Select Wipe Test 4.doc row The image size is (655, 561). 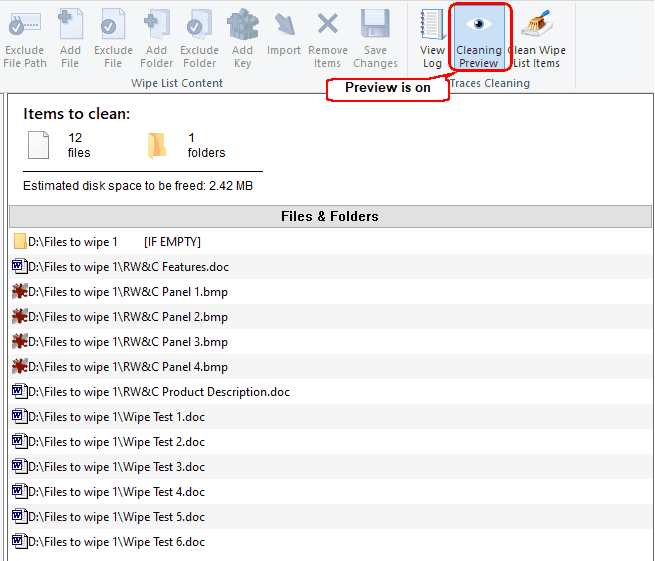330,492
